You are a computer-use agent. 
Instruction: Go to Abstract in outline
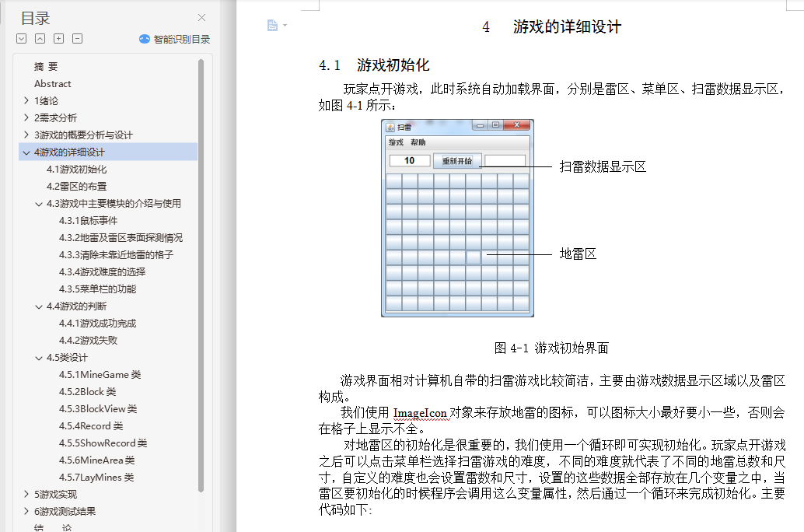click(52, 84)
